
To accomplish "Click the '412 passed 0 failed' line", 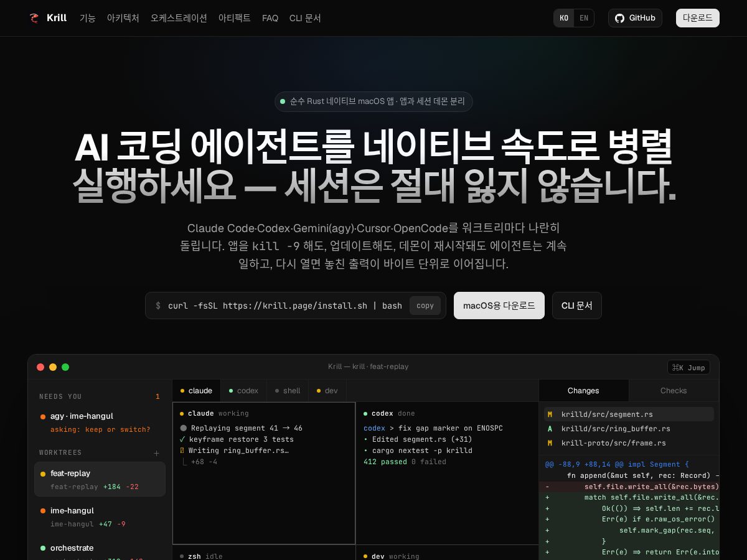I will coord(405,462).
